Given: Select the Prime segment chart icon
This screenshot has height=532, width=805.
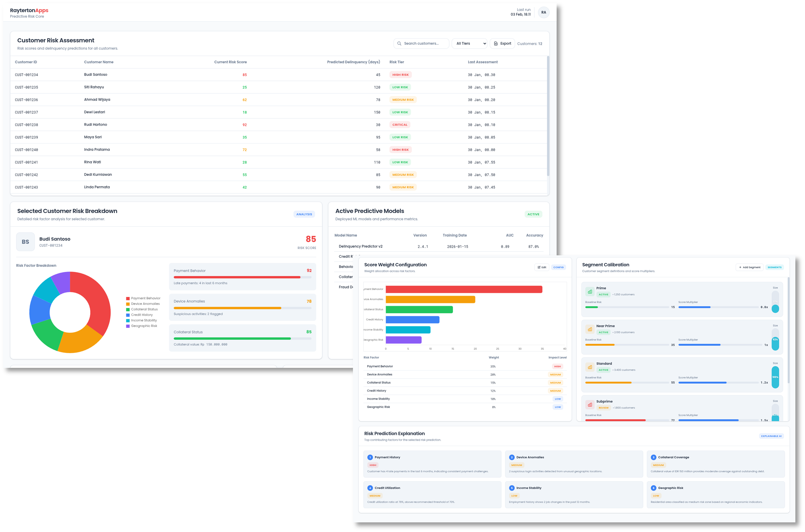Looking at the screenshot, I should click(590, 291).
